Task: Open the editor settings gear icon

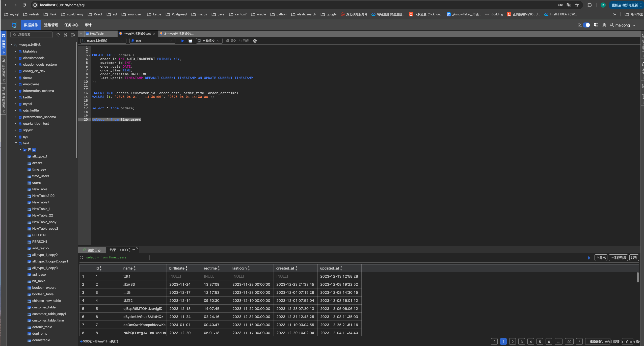Action: coord(255,41)
